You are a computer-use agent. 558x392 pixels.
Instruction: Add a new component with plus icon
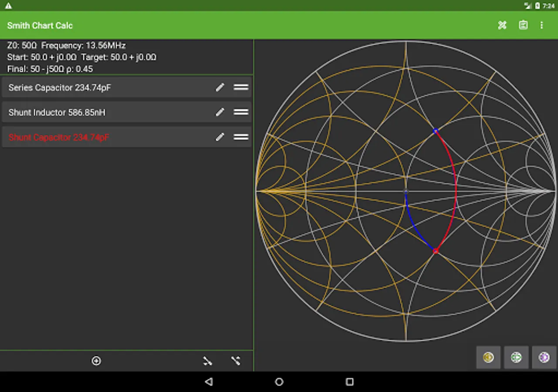[x=96, y=361]
